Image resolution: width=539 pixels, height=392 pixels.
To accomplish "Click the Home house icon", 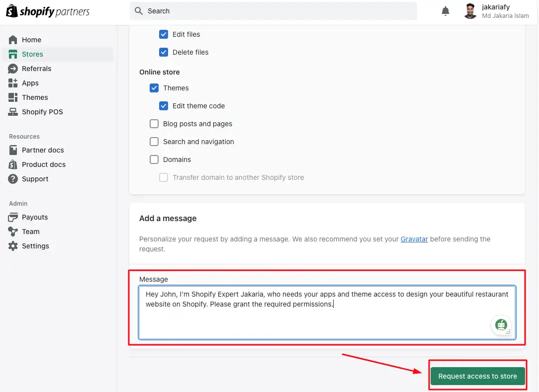I will [x=13, y=40].
